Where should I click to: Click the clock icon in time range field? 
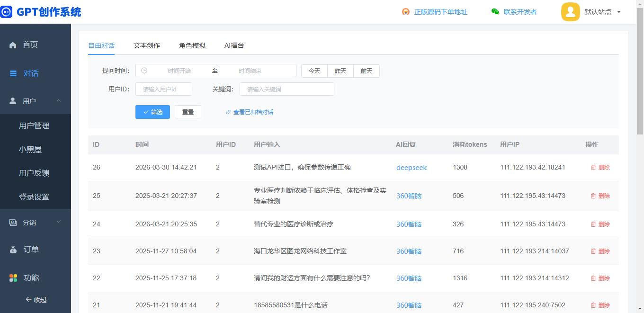144,71
